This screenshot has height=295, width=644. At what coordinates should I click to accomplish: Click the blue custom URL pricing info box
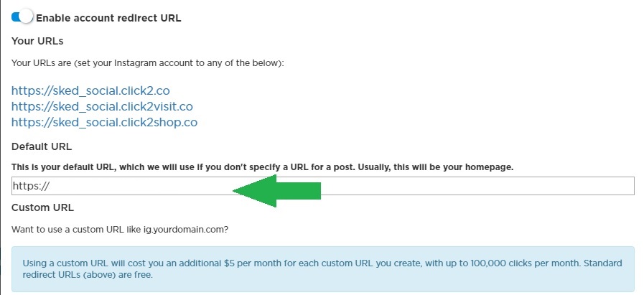pos(323,268)
